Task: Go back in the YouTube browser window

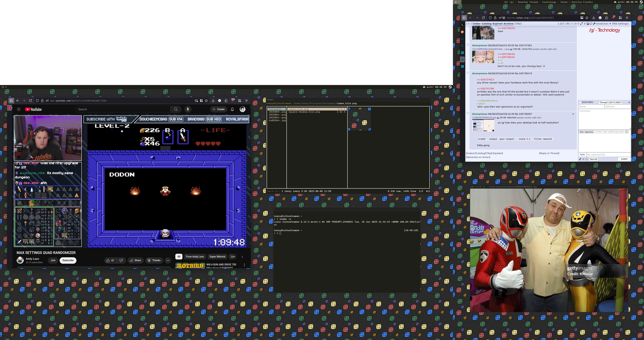Action: pyautogui.click(x=18, y=101)
